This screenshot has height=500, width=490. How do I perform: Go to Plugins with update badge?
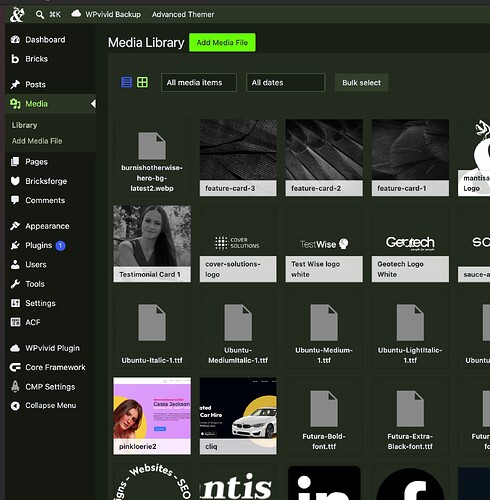(x=38, y=245)
